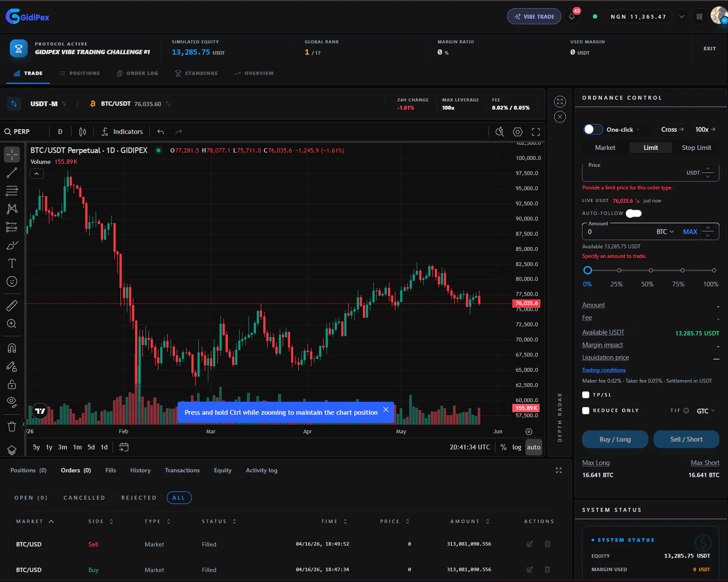Image resolution: width=728 pixels, height=582 pixels.
Task: Open chart settings hexagon icon
Action: (518, 132)
